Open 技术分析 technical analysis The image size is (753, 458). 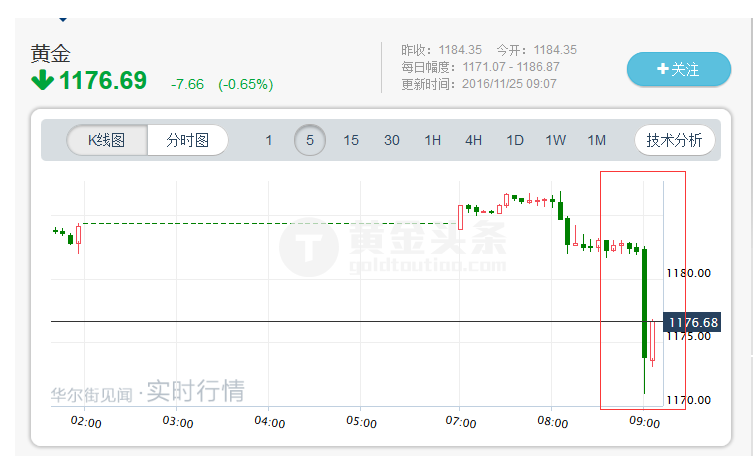tap(675, 140)
